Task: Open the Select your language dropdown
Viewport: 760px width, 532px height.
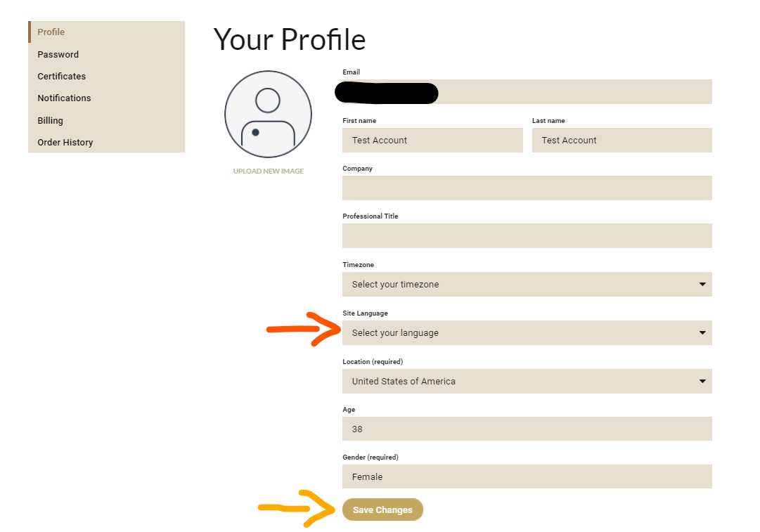Action: pos(527,333)
